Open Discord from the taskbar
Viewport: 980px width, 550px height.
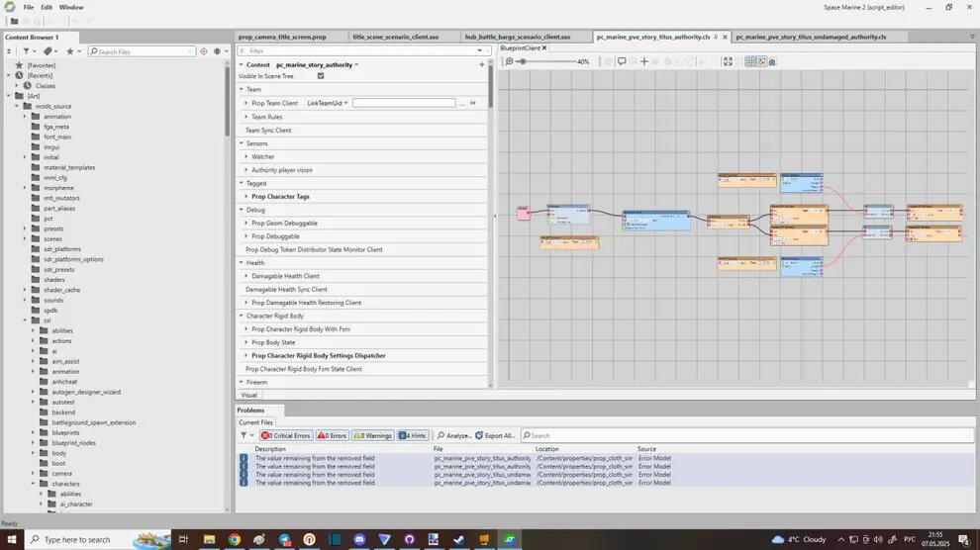tap(359, 539)
